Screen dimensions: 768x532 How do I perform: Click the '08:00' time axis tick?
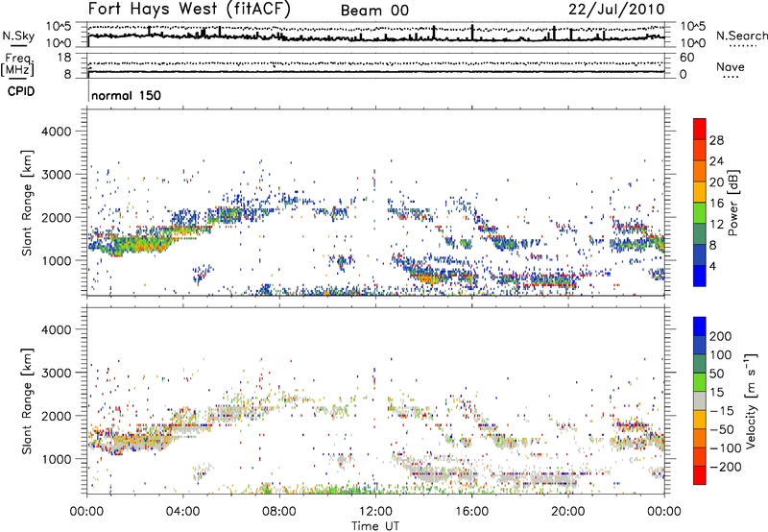279,512
